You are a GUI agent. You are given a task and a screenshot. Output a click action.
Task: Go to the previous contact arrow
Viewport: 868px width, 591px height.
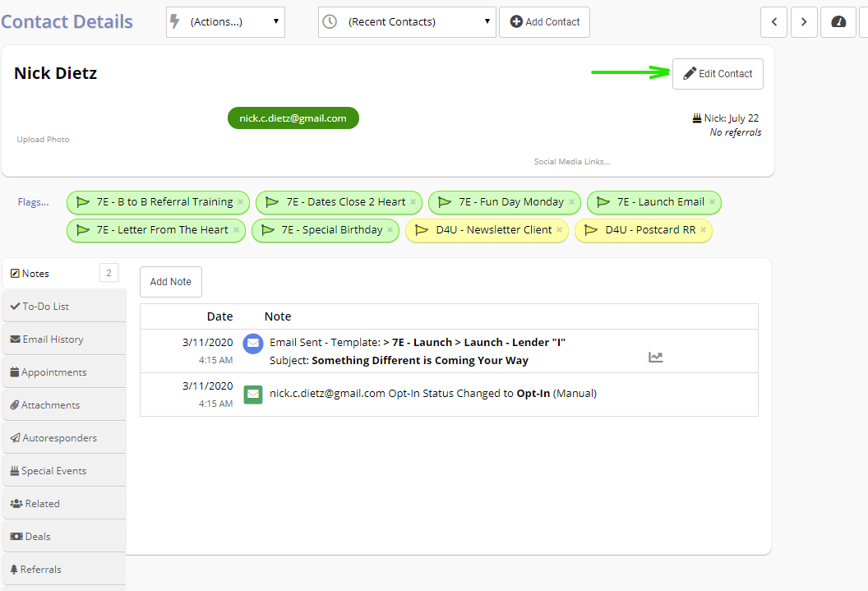[x=774, y=22]
